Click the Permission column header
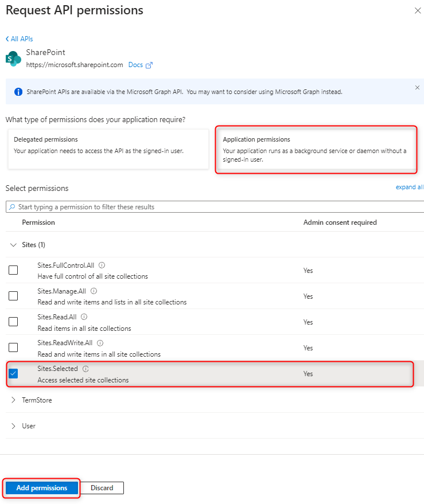Viewport: 424px width, 504px height. point(38,222)
